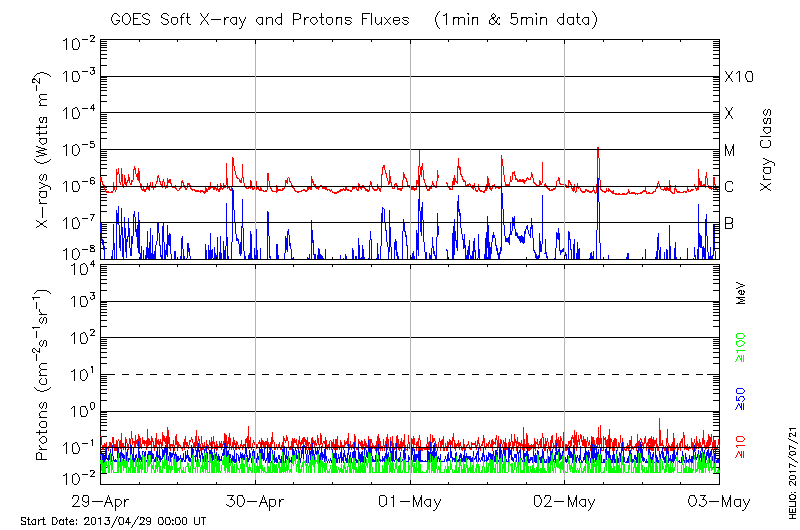Select the 03-May date on the time axis

[x=718, y=500]
